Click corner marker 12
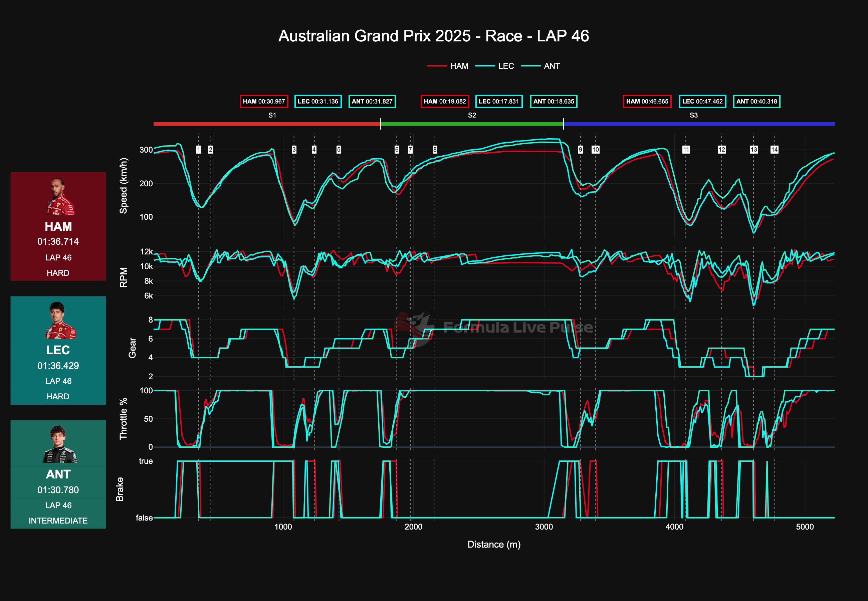 721,150
